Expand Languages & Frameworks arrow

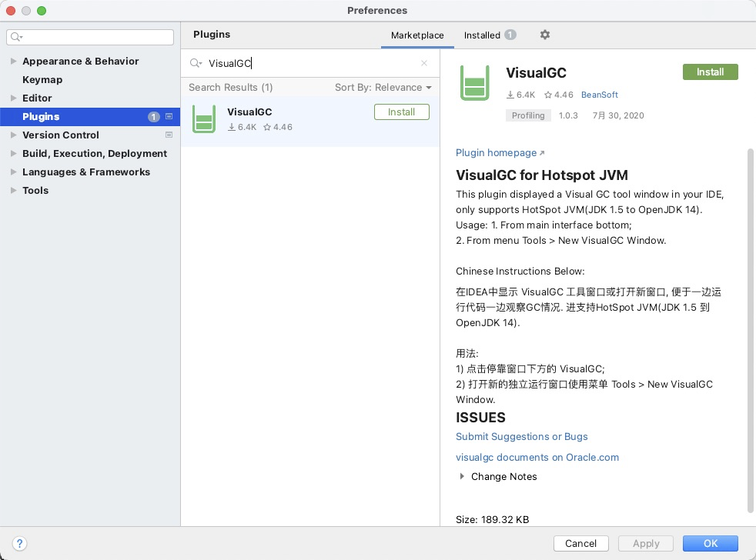(14, 172)
